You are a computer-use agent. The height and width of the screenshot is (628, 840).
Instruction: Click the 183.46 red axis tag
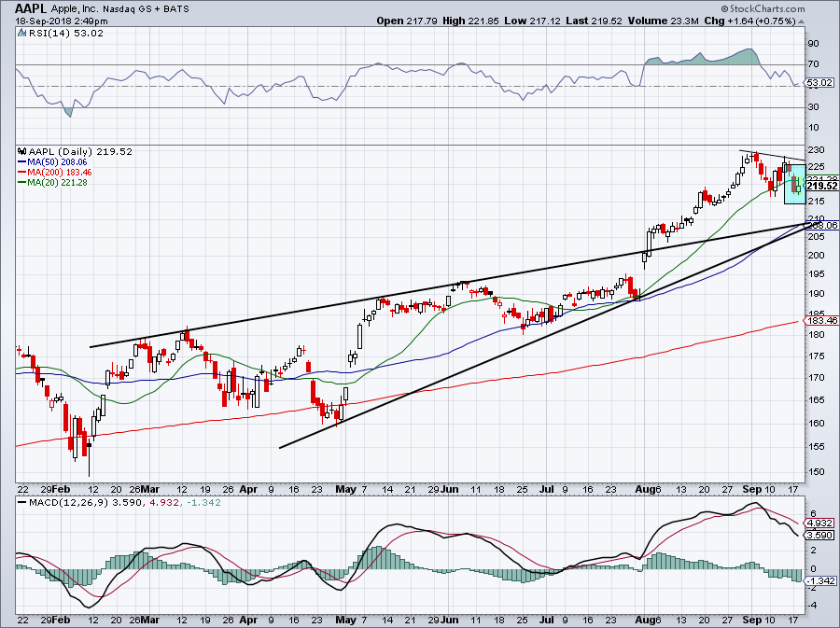pos(821,321)
